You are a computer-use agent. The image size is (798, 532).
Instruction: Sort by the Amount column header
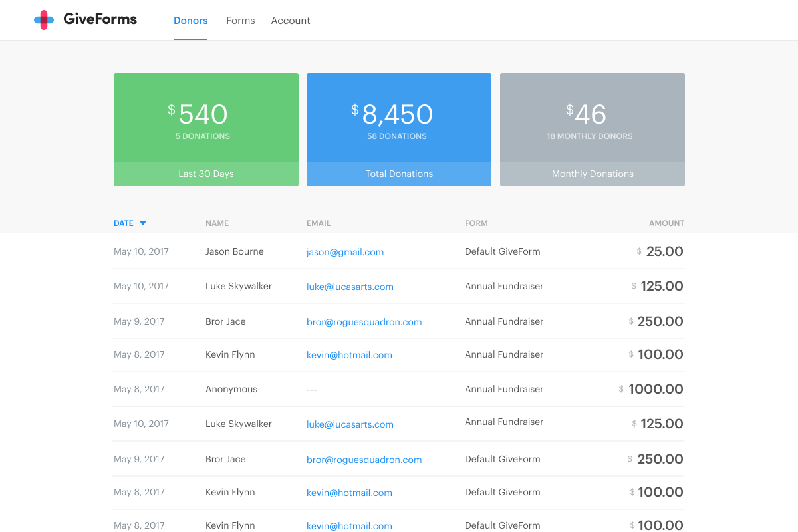tap(667, 223)
